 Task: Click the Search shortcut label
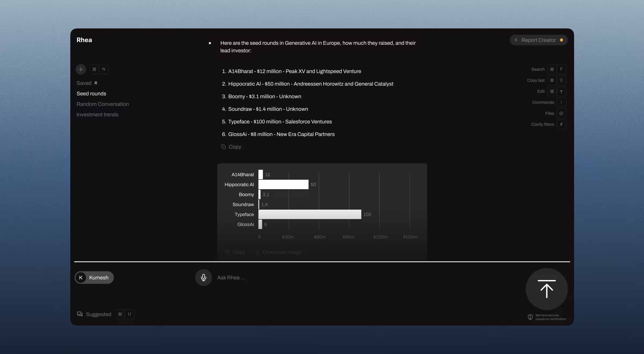point(538,69)
